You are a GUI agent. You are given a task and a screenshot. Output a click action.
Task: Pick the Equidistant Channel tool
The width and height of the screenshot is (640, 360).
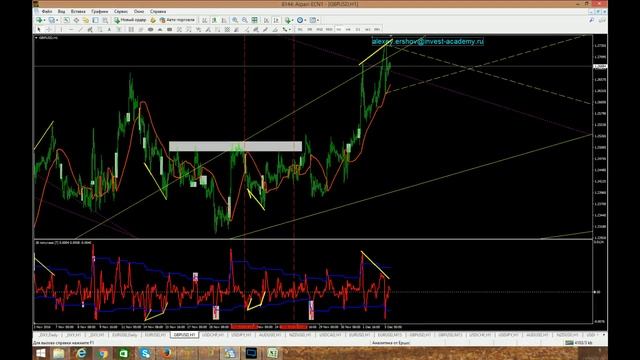click(90, 29)
